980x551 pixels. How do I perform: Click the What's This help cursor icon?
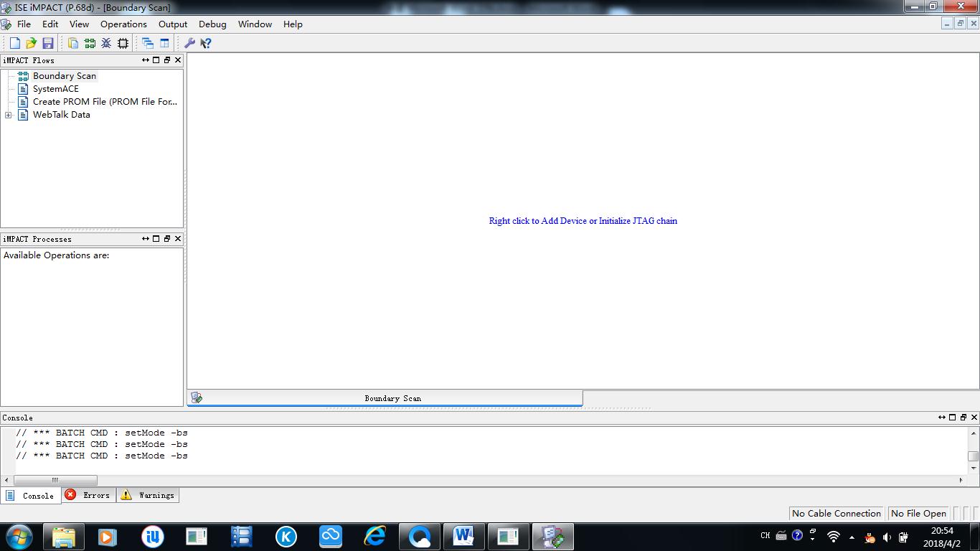click(206, 43)
